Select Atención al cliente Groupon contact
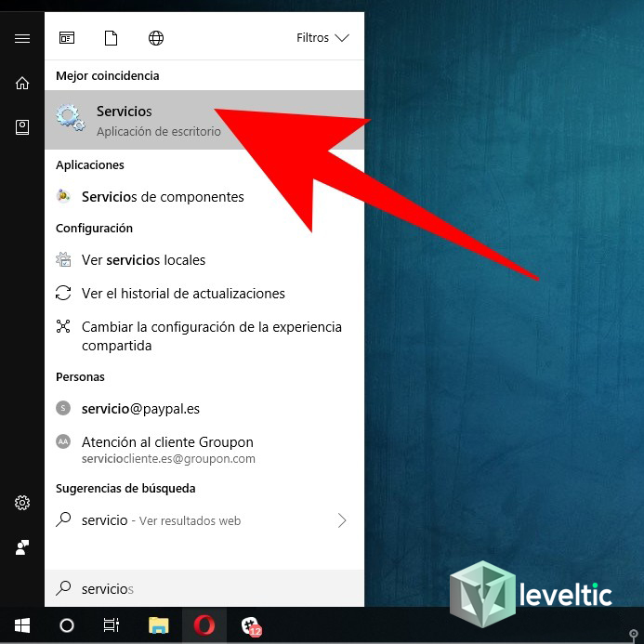644x644 pixels. click(x=167, y=450)
